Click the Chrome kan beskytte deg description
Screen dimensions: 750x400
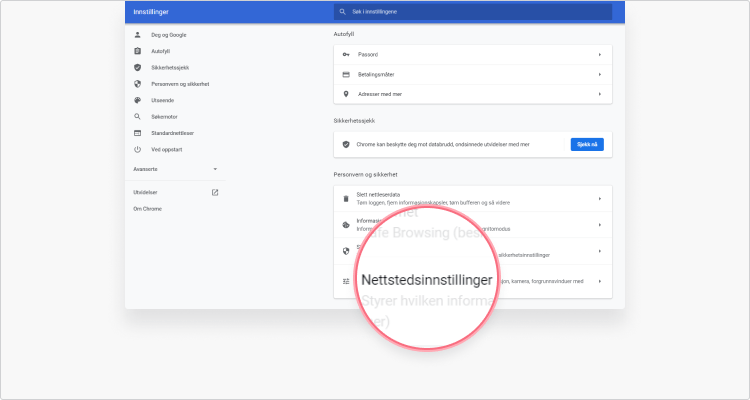pos(443,144)
